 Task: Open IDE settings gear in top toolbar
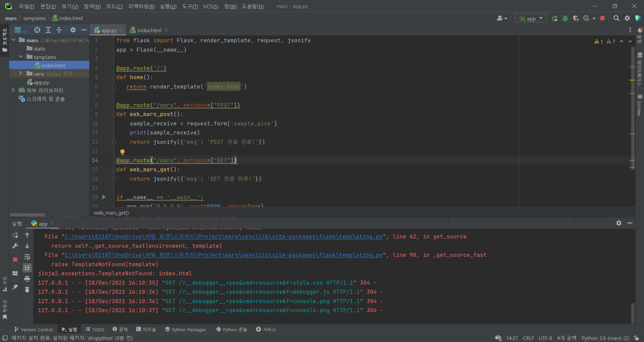click(627, 18)
